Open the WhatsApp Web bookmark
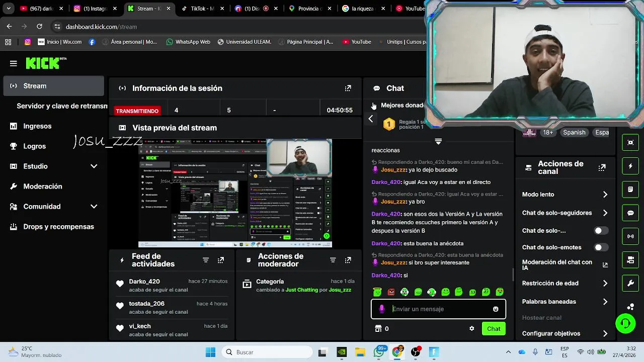644x362 pixels. point(188,42)
